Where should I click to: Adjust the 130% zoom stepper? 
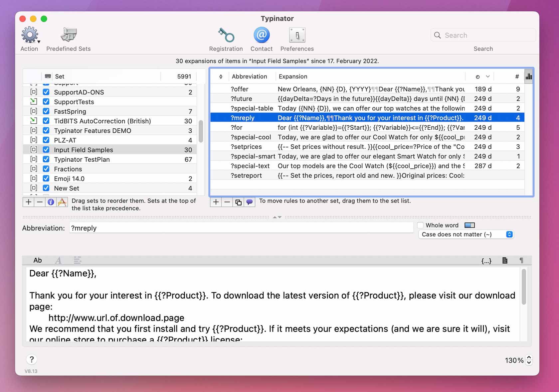click(x=528, y=360)
